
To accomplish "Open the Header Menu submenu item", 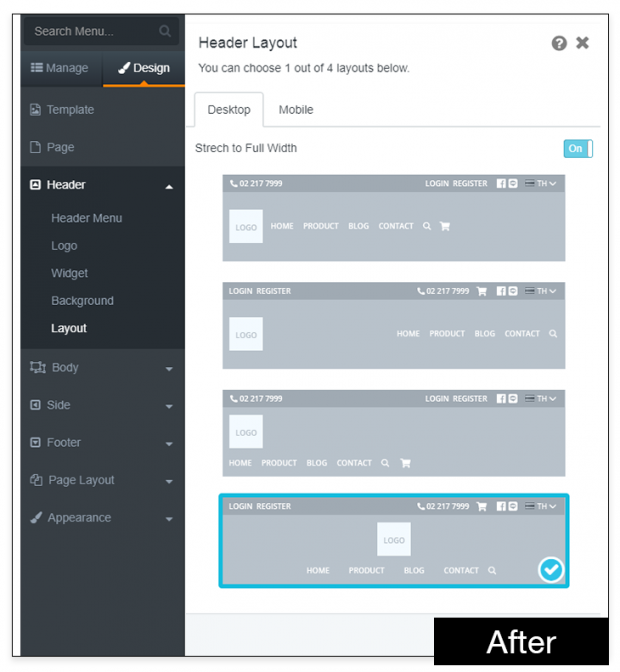I will (87, 218).
